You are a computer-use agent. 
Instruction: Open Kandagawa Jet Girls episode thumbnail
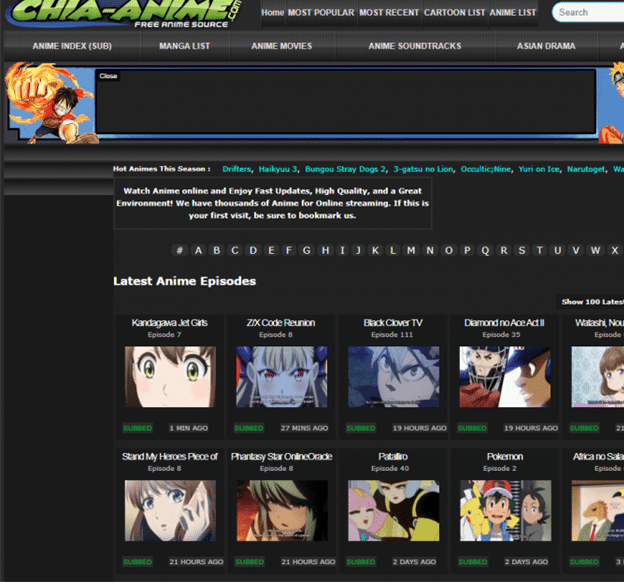tap(170, 377)
